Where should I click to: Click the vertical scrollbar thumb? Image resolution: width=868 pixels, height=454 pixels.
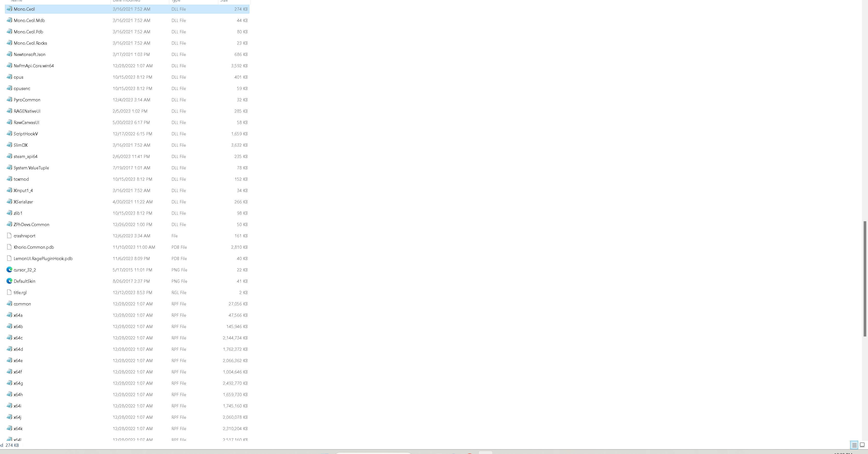865,278
